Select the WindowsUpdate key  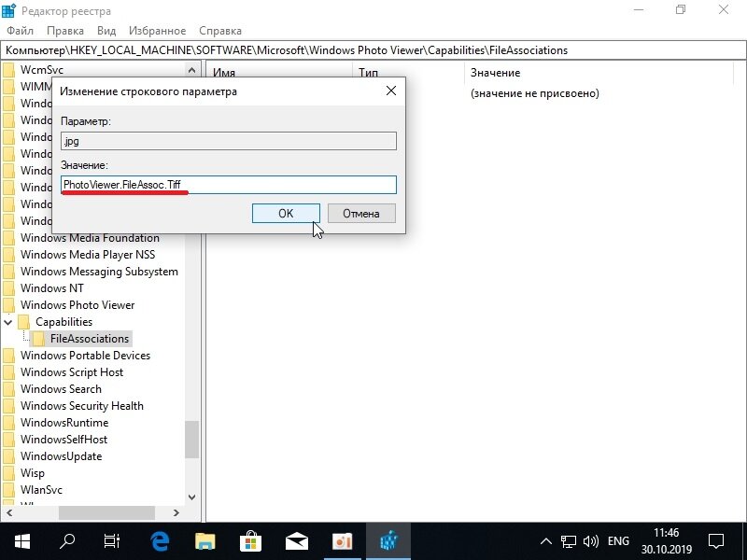61,456
